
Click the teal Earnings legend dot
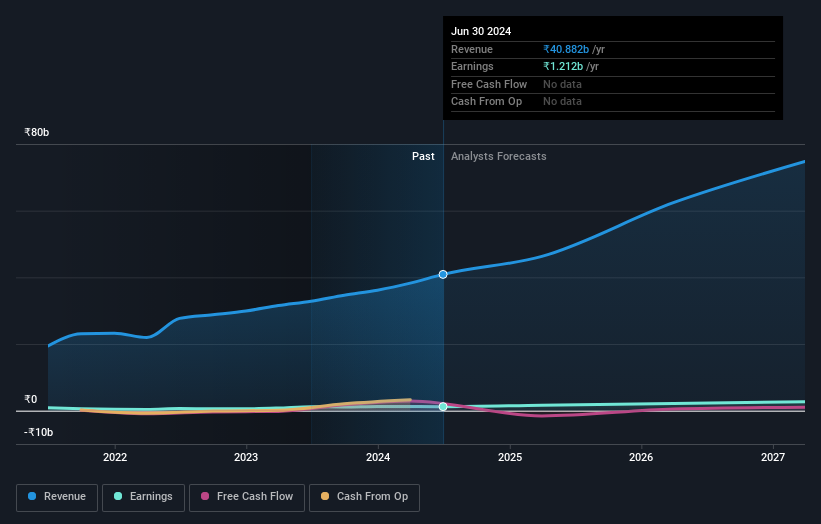[x=118, y=496]
